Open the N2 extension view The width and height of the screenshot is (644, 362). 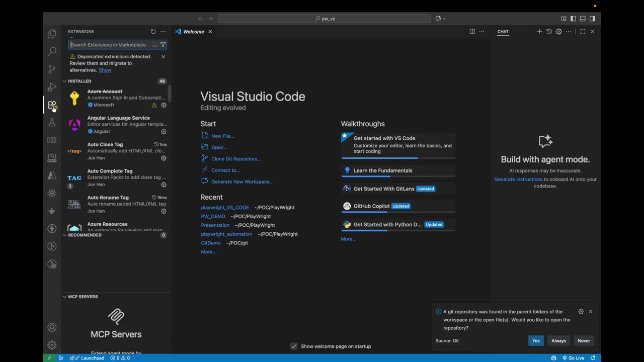(52, 140)
